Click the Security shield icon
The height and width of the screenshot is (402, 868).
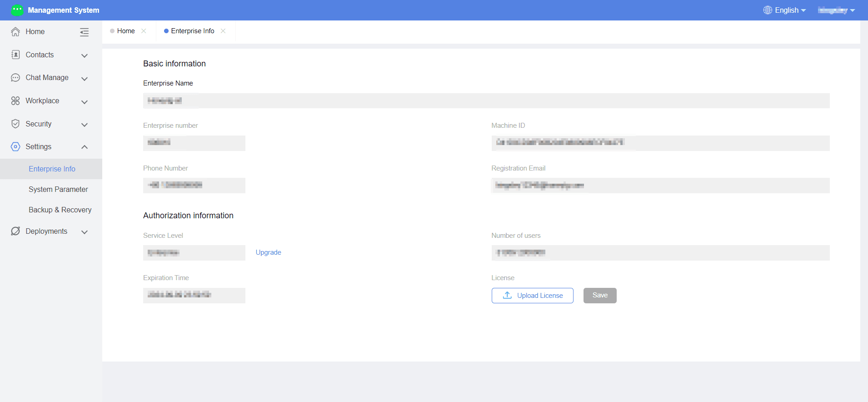tap(15, 124)
